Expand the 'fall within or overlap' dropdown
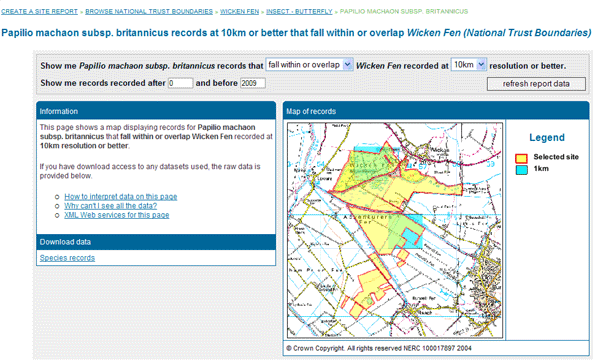This screenshot has width=595, height=364. [309, 65]
